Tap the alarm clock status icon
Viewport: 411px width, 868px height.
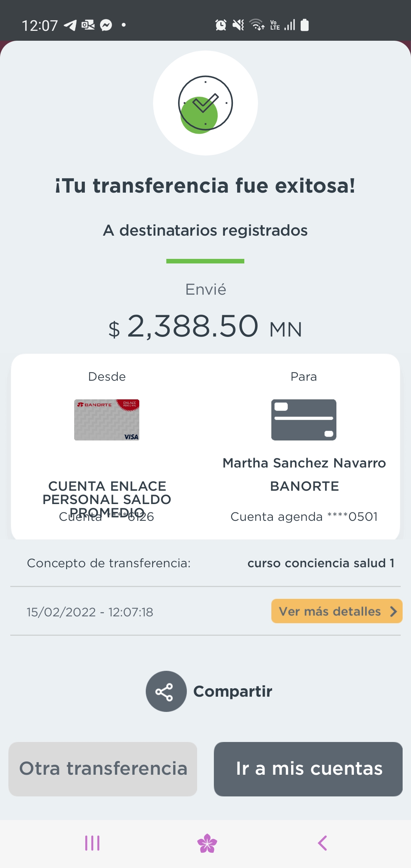221,25
